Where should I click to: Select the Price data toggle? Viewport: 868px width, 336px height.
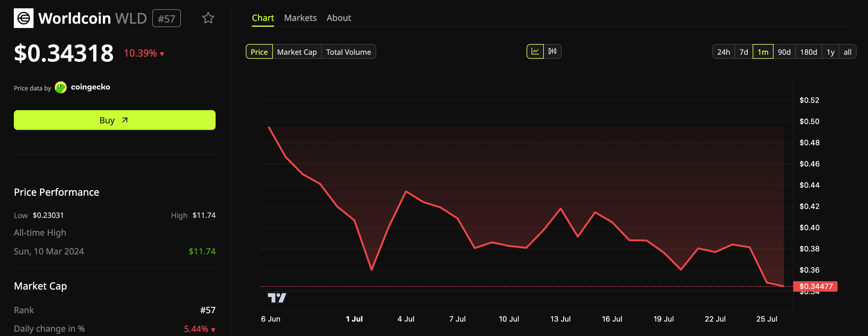[259, 52]
